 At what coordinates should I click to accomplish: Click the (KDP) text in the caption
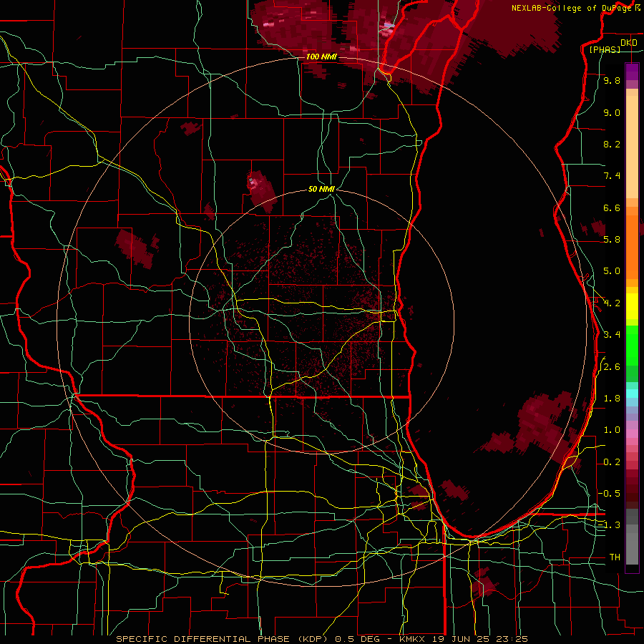313,639
